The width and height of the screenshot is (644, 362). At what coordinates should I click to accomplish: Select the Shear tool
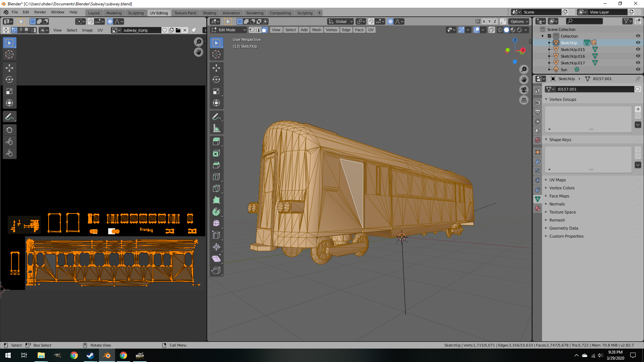pos(216,259)
